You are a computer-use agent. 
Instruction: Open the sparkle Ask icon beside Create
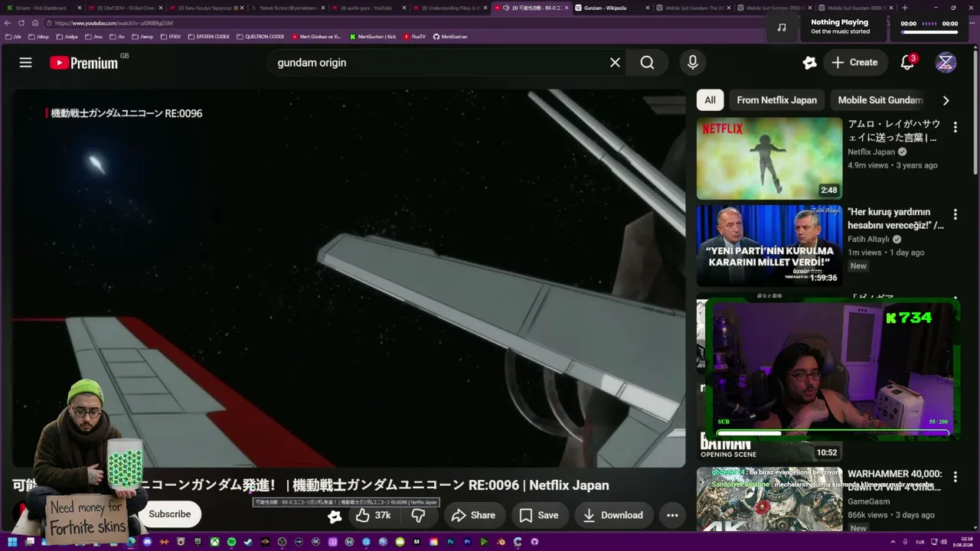tap(809, 63)
